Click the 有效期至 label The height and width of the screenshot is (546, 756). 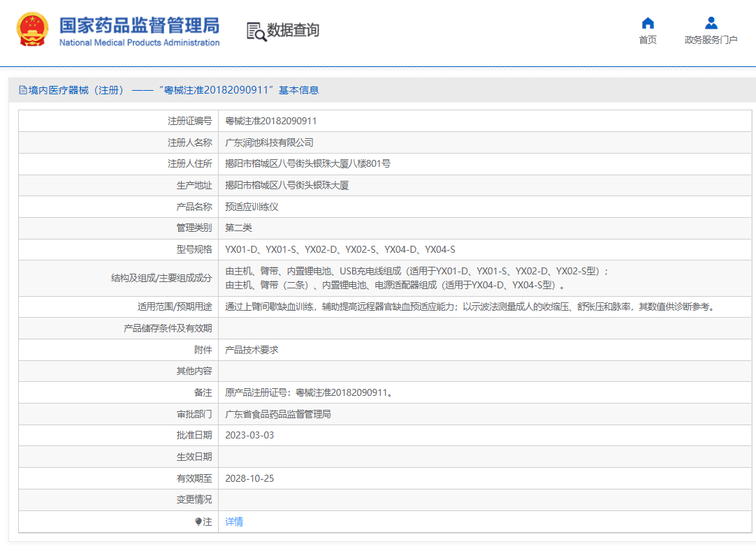194,478
